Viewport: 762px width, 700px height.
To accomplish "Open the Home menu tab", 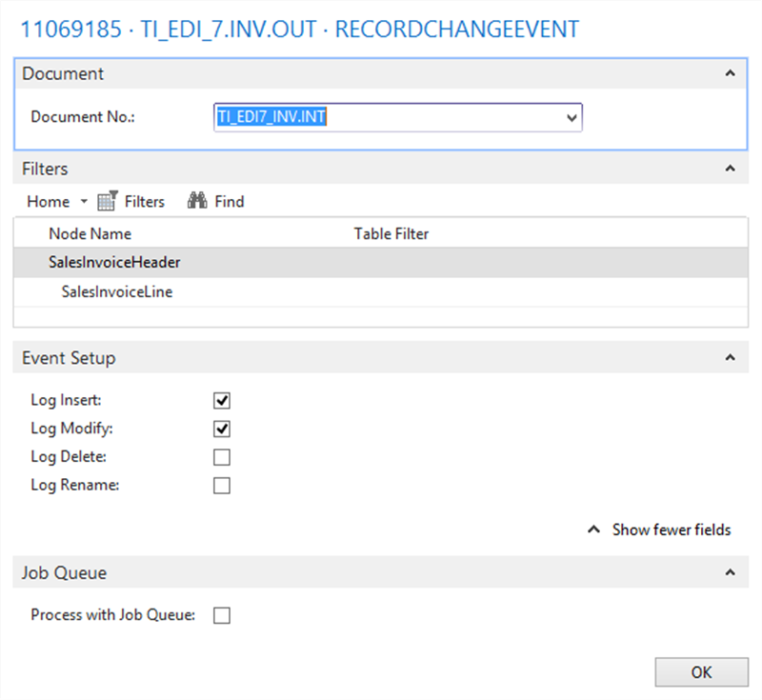I will [x=49, y=201].
